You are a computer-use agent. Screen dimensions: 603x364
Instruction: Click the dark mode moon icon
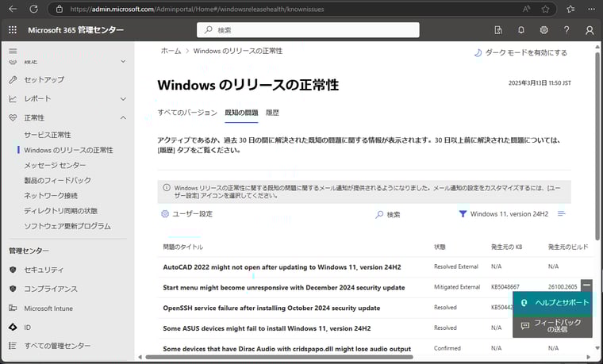point(478,52)
